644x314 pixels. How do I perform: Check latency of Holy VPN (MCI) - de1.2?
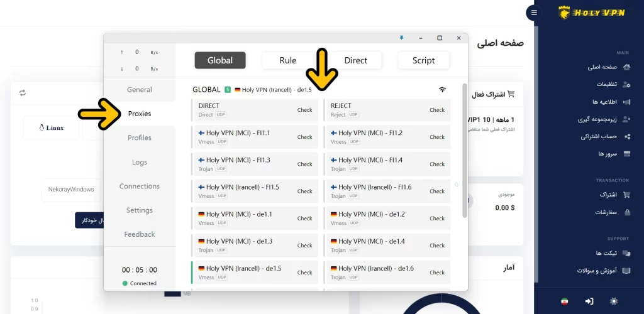tap(437, 218)
